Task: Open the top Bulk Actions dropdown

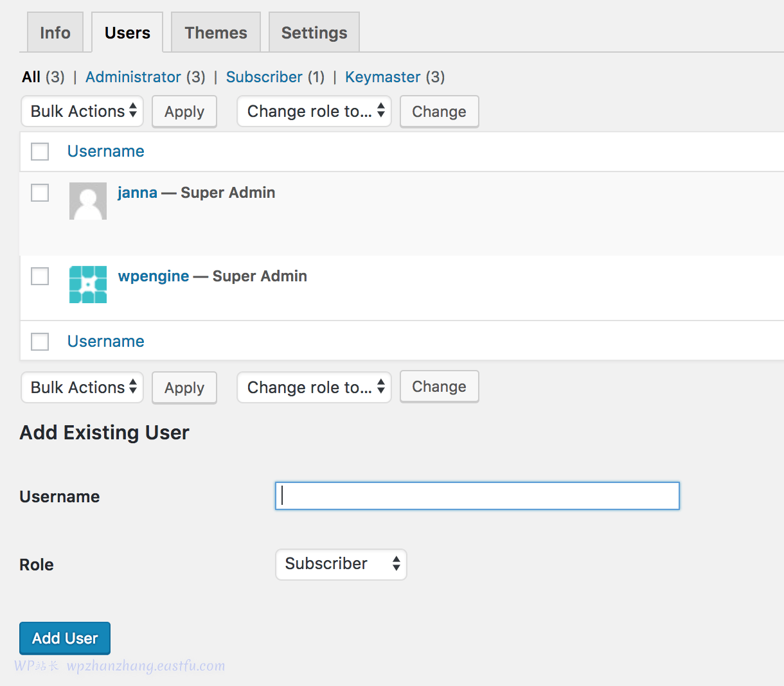Action: (82, 111)
